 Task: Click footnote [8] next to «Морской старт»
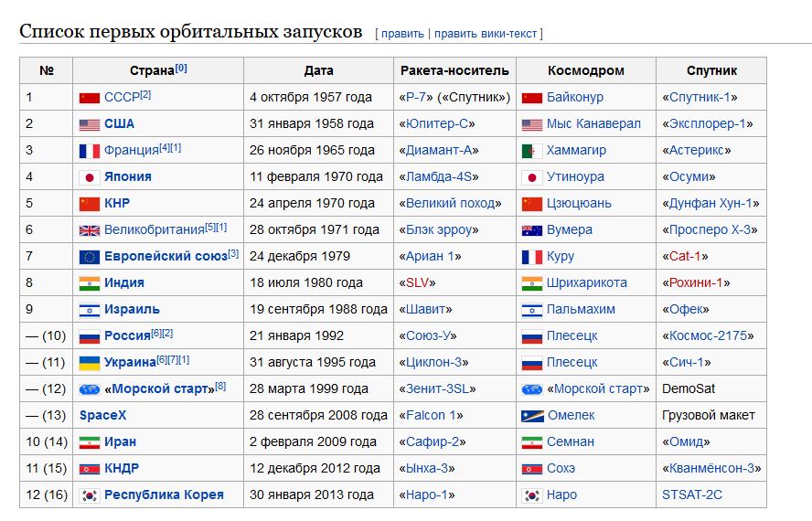[x=220, y=386]
